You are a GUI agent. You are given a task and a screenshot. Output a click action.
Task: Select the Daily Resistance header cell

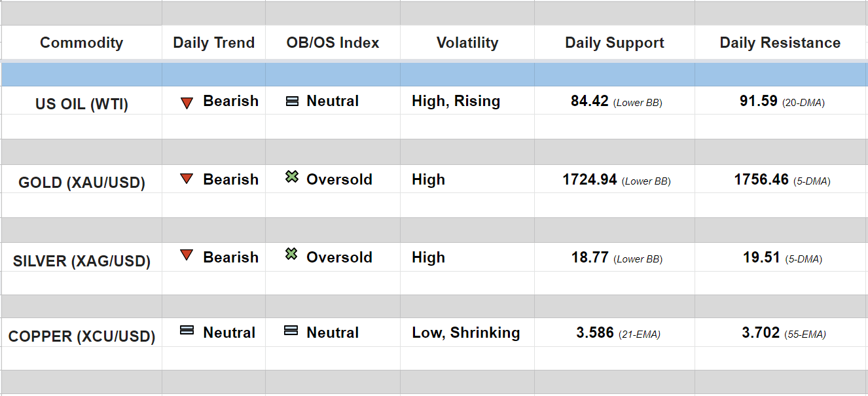[x=780, y=43]
